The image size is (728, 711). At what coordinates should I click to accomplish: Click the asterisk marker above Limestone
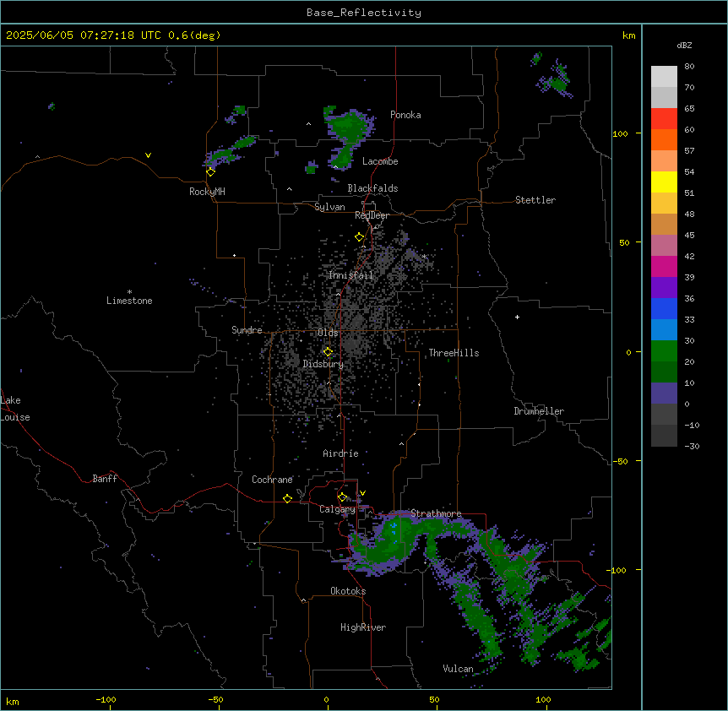pyautogui.click(x=129, y=292)
